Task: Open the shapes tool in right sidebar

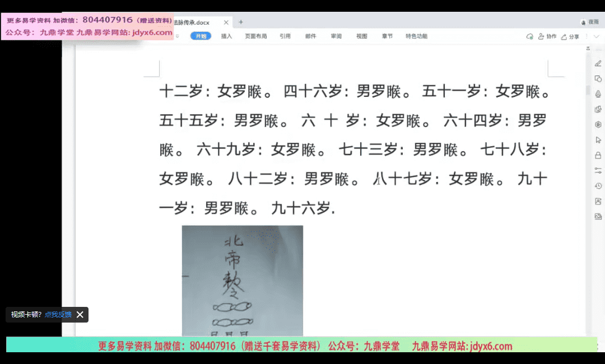Action: click(x=598, y=79)
